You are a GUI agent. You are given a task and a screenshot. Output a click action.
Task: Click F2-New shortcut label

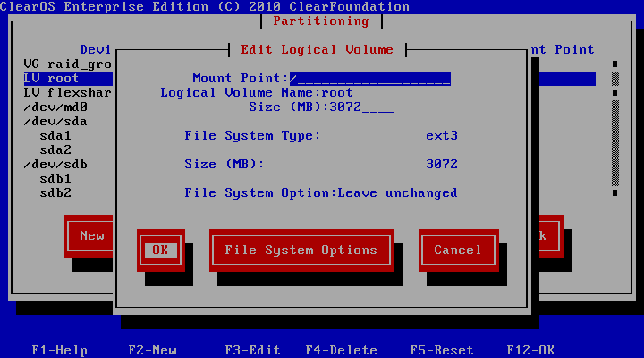(152, 351)
